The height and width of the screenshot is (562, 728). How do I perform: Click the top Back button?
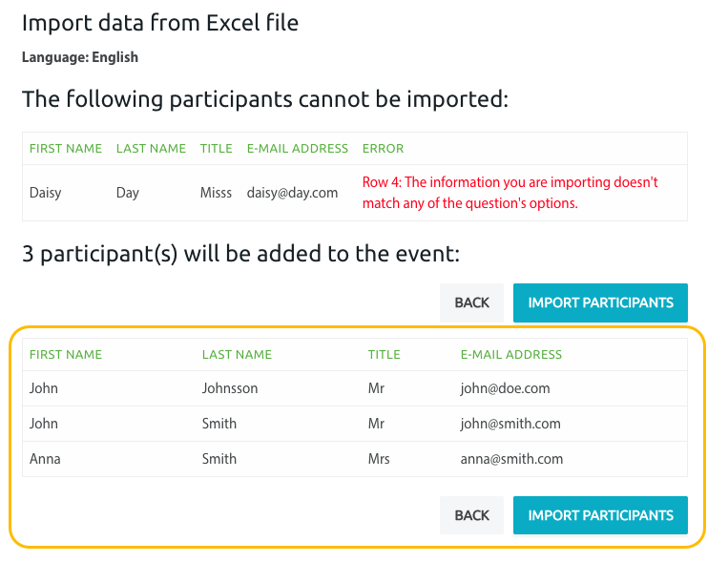[x=471, y=302]
